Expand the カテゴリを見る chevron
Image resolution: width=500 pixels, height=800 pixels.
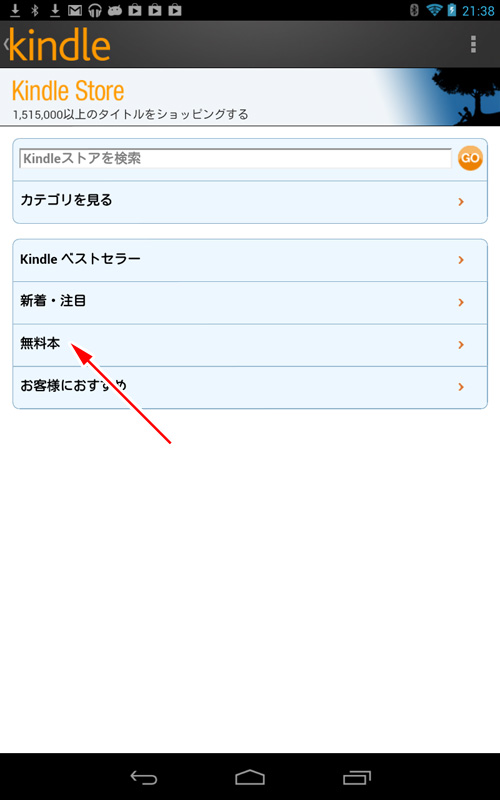pyautogui.click(x=461, y=202)
